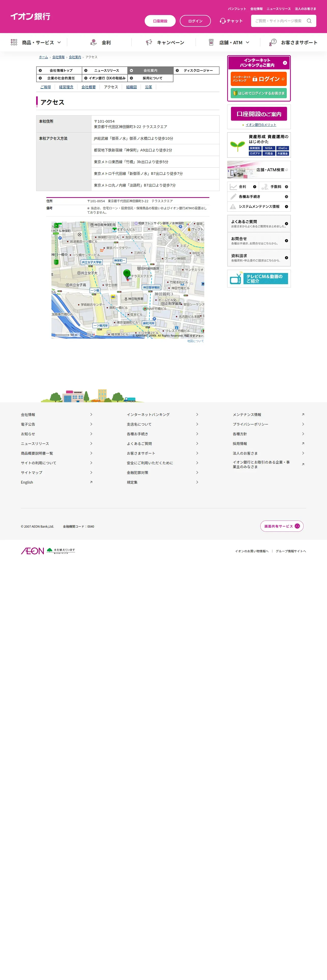Click the 商品・サービス grid icon
The image size is (327, 980).
[14, 42]
